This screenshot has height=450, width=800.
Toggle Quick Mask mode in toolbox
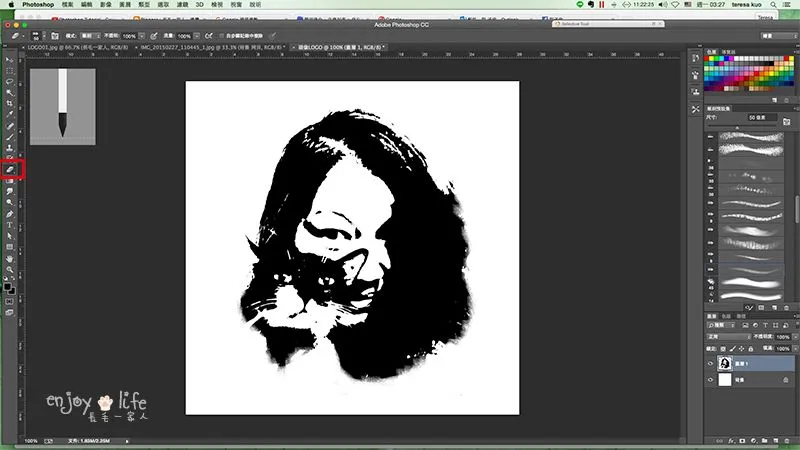pyautogui.click(x=9, y=302)
